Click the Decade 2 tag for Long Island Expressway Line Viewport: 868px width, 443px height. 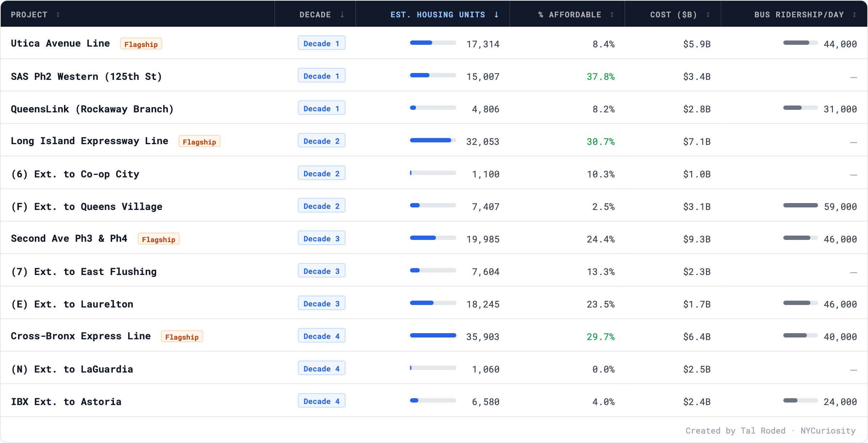point(322,141)
